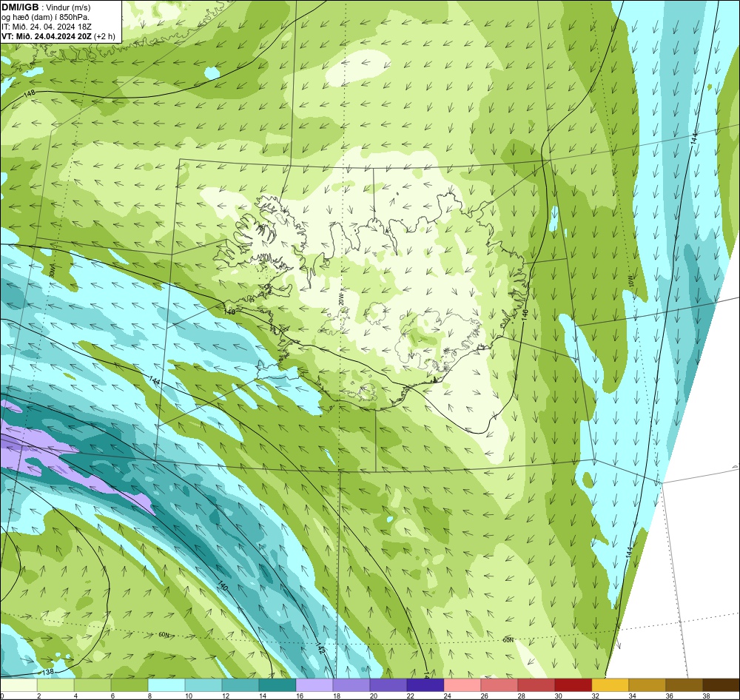Click the 24–26 m/s light pink legend swatch
This screenshot has width=740, height=700.
pos(462,685)
